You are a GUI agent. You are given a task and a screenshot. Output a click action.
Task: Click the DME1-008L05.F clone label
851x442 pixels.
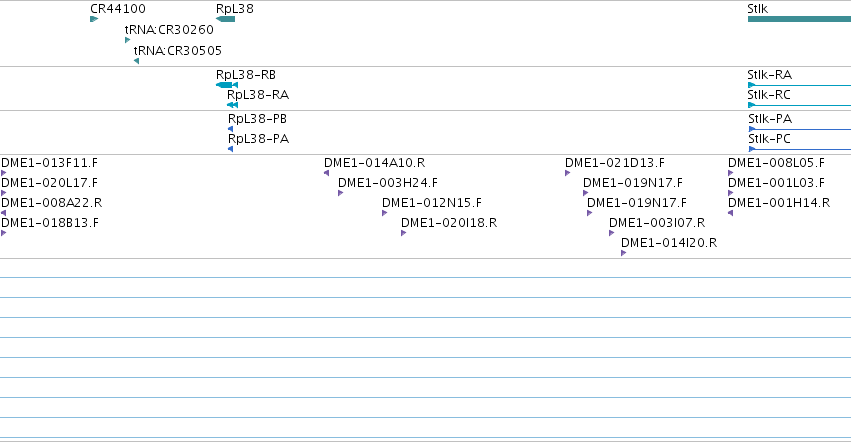pyautogui.click(x=776, y=163)
